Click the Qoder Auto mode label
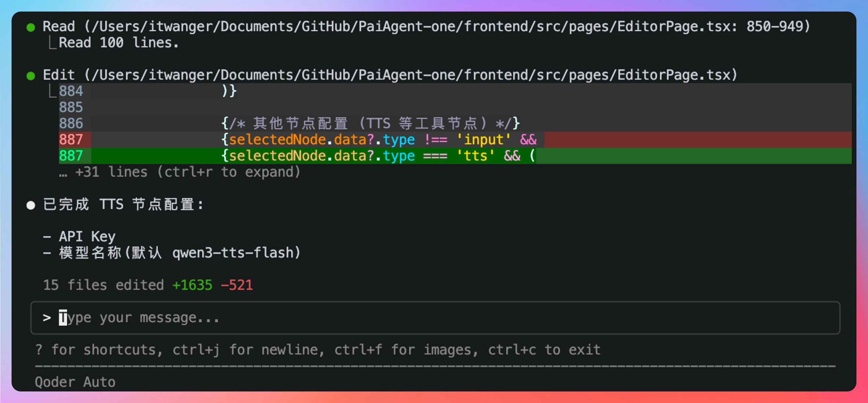This screenshot has width=868, height=403. tap(75, 382)
